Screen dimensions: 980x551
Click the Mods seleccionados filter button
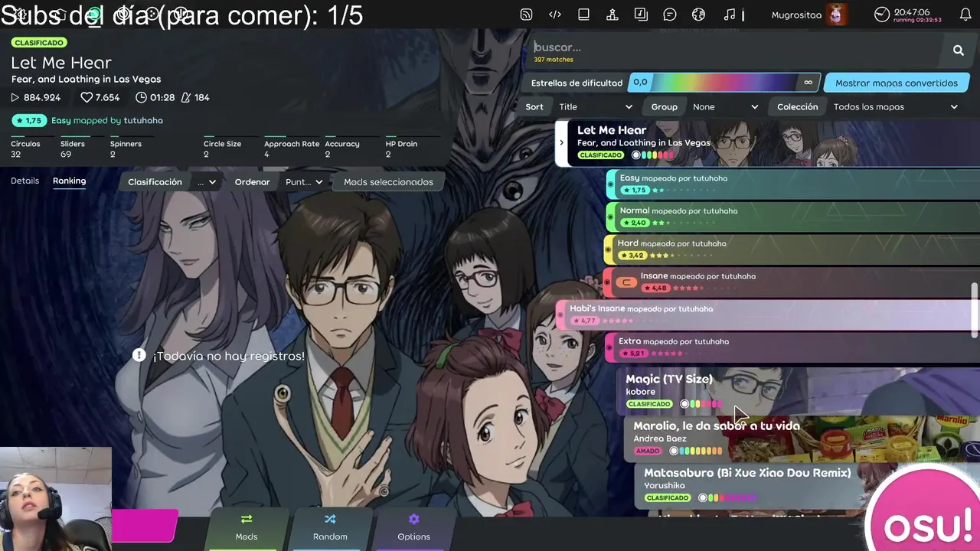pos(388,182)
